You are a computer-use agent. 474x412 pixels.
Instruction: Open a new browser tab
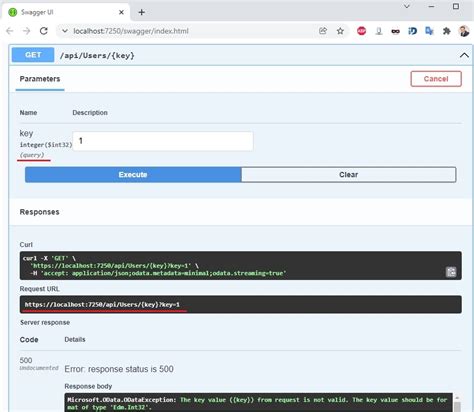click(141, 12)
